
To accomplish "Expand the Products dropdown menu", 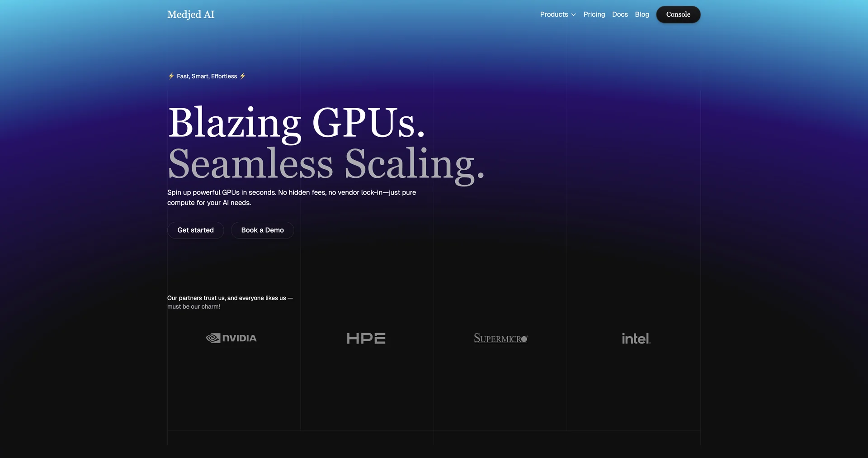I will [x=558, y=14].
